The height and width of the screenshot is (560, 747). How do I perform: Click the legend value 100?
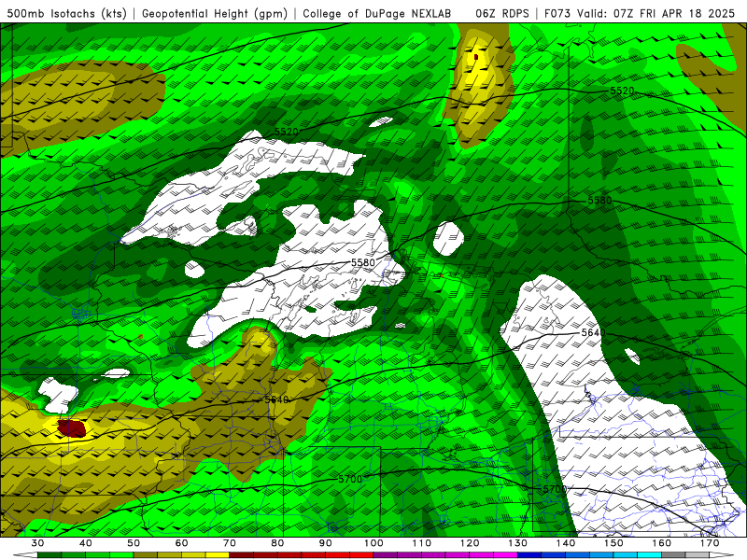(374, 543)
